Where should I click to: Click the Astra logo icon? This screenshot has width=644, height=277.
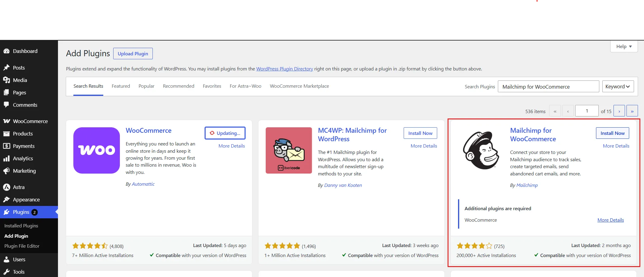coord(6,187)
